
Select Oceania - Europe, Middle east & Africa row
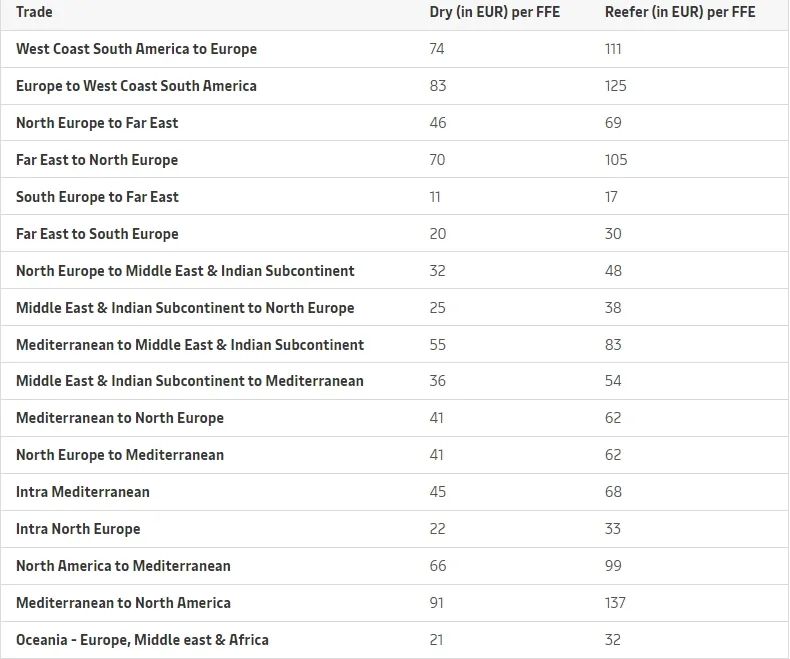395,640
